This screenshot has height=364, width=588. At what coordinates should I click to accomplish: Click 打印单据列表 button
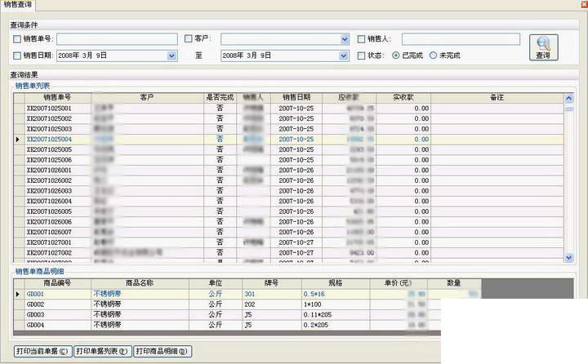pos(102,351)
